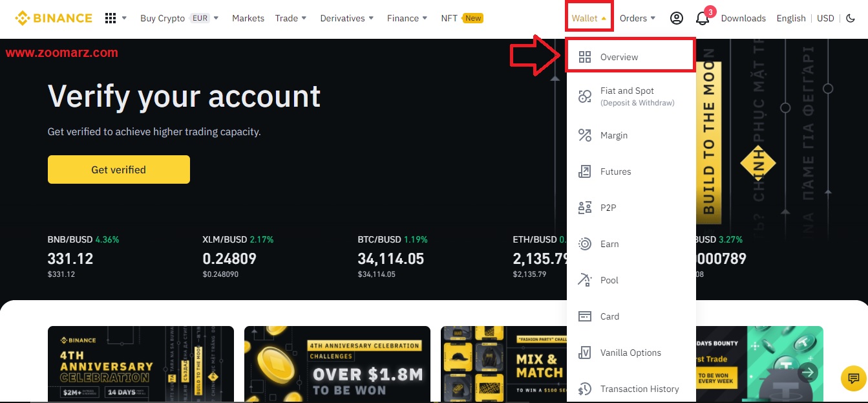Select Earn wallet entry
Screen dimensions: 868x403
pos(631,244)
